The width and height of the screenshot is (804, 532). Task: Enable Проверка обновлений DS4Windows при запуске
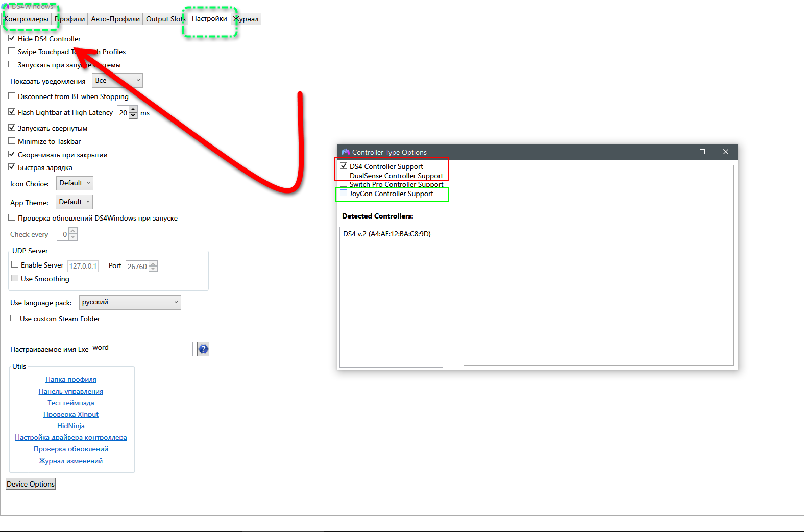click(12, 217)
